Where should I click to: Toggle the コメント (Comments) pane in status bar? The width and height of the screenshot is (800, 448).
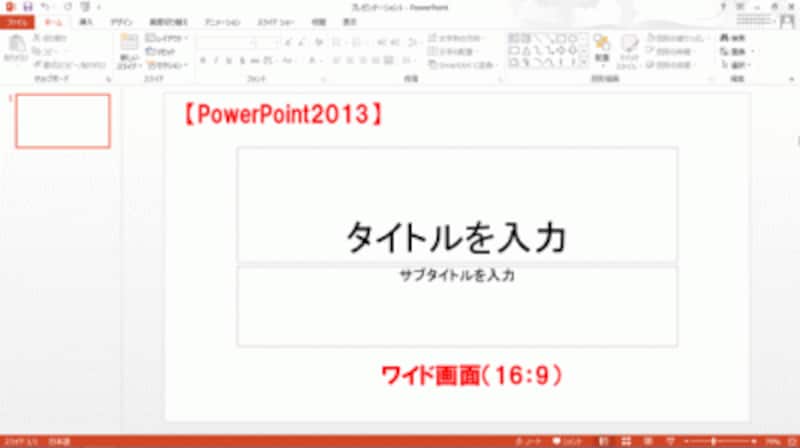pyautogui.click(x=567, y=441)
